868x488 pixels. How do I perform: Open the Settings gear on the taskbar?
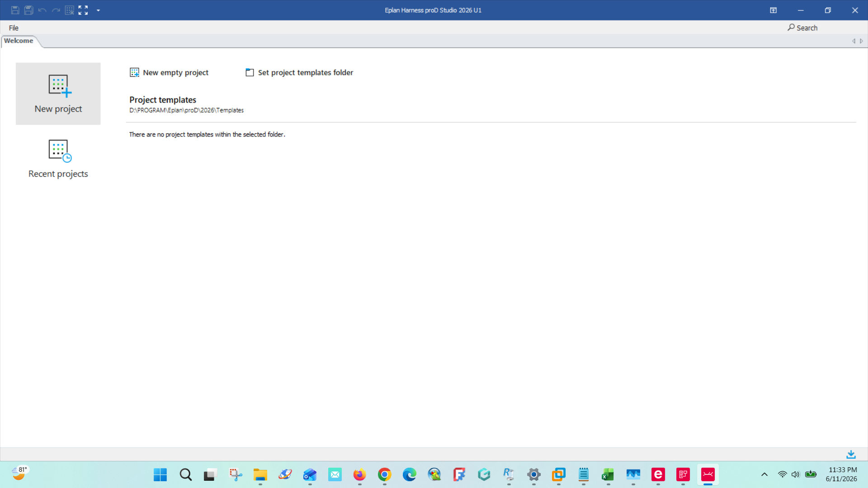tap(534, 475)
